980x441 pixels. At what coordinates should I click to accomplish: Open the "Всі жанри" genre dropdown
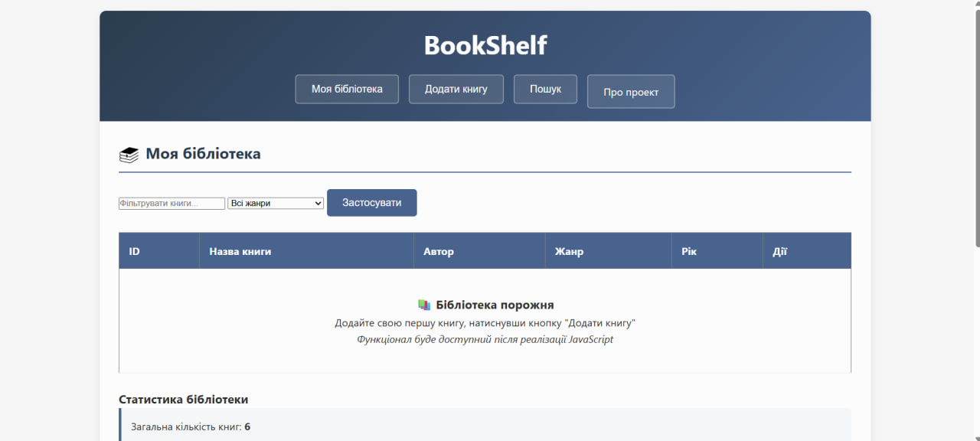pyautogui.click(x=274, y=203)
